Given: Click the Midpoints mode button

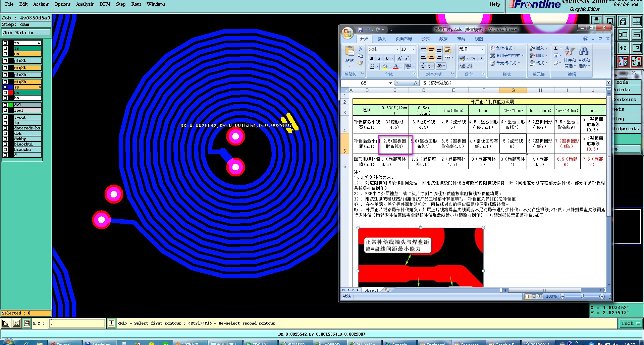Looking at the screenshot, I should click(627, 128).
